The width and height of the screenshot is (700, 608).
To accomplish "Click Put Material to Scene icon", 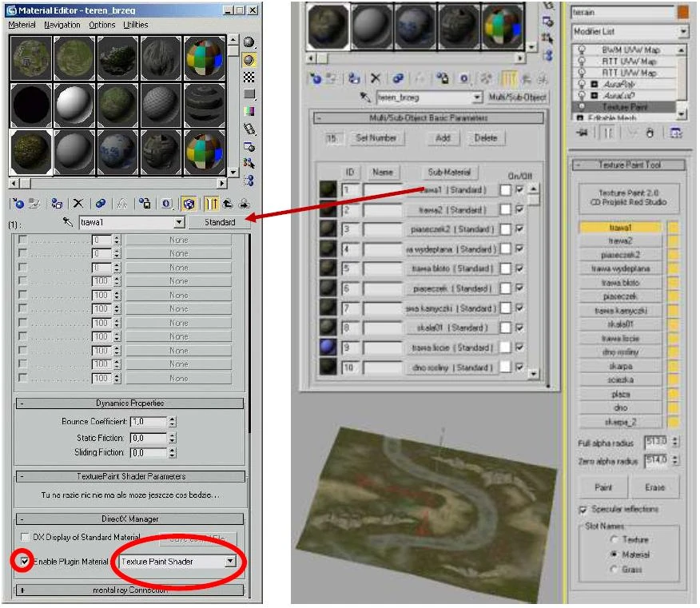I will (34, 204).
